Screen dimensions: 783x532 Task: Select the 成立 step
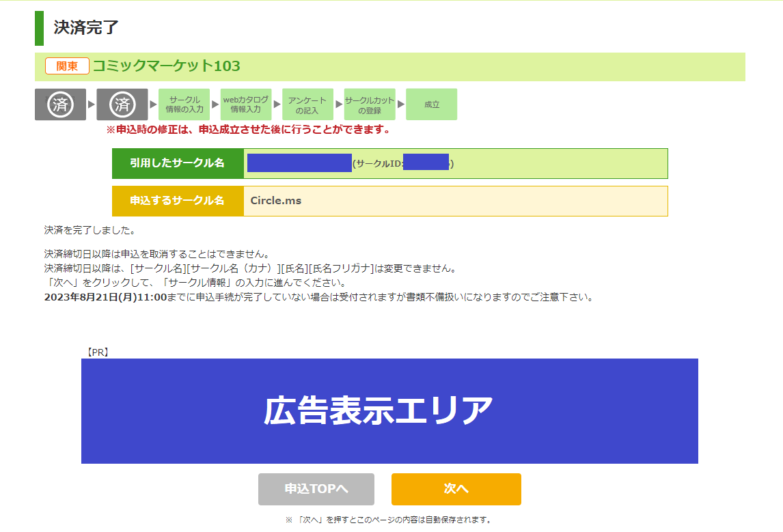point(431,104)
